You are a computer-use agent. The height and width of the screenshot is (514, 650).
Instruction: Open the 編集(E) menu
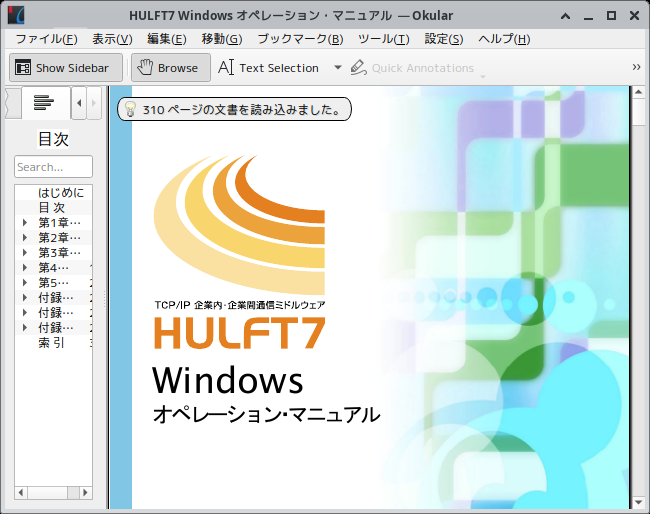[x=167, y=39]
